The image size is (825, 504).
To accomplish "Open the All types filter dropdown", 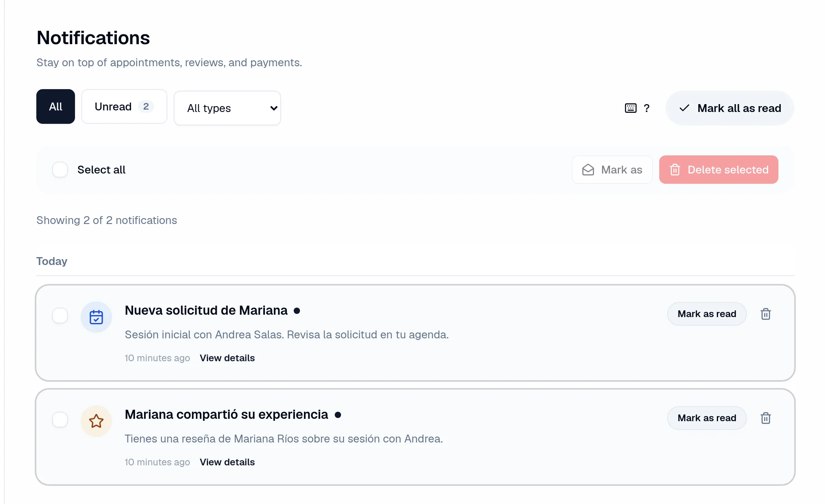I will [x=227, y=108].
